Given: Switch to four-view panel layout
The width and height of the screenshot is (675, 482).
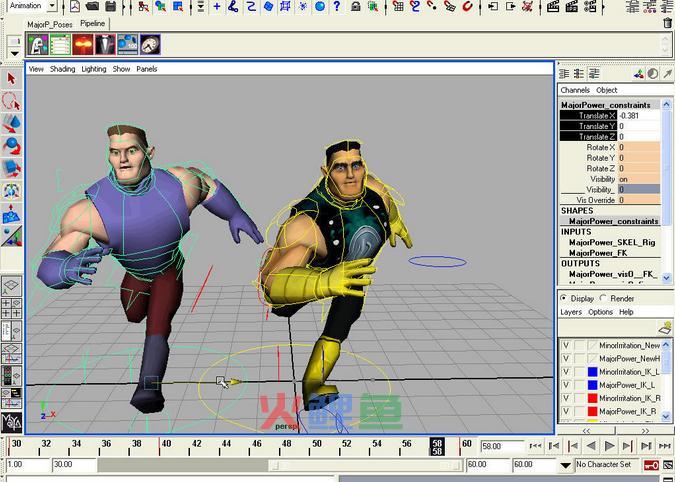Looking at the screenshot, I should coord(11,308).
